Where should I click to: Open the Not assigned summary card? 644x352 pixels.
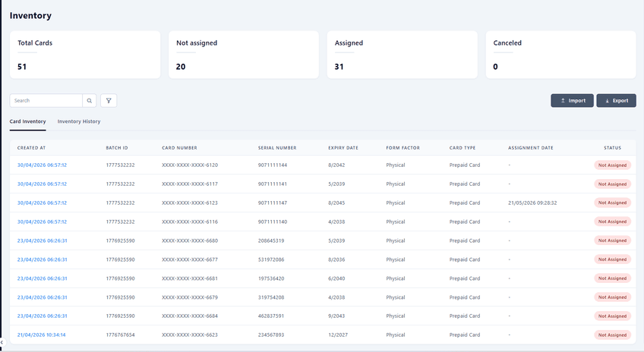[x=244, y=55]
